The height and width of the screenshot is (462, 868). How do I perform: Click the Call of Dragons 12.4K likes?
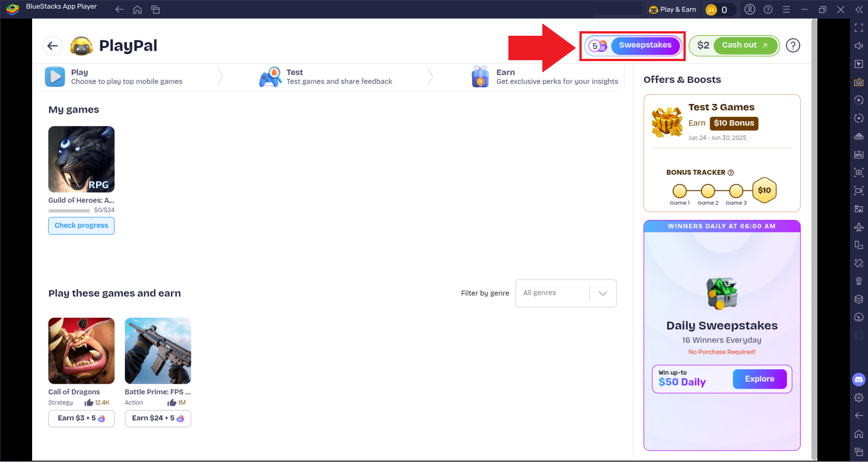pyautogui.click(x=97, y=403)
